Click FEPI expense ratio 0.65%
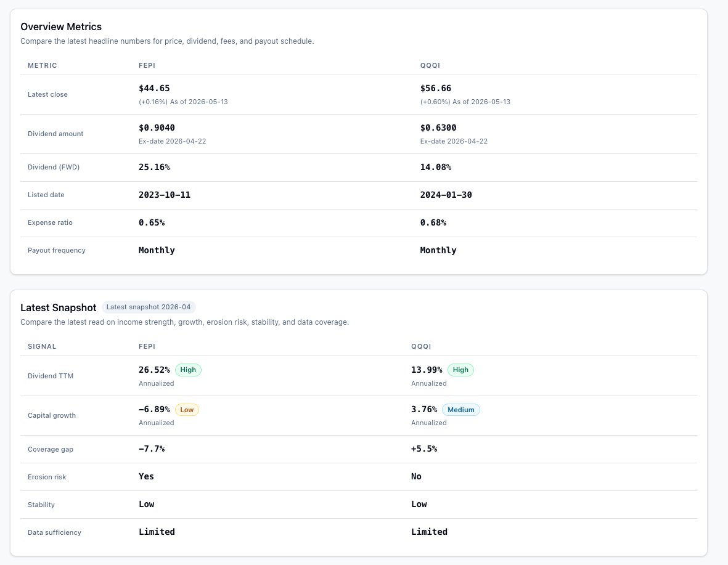The width and height of the screenshot is (728, 565). [152, 223]
